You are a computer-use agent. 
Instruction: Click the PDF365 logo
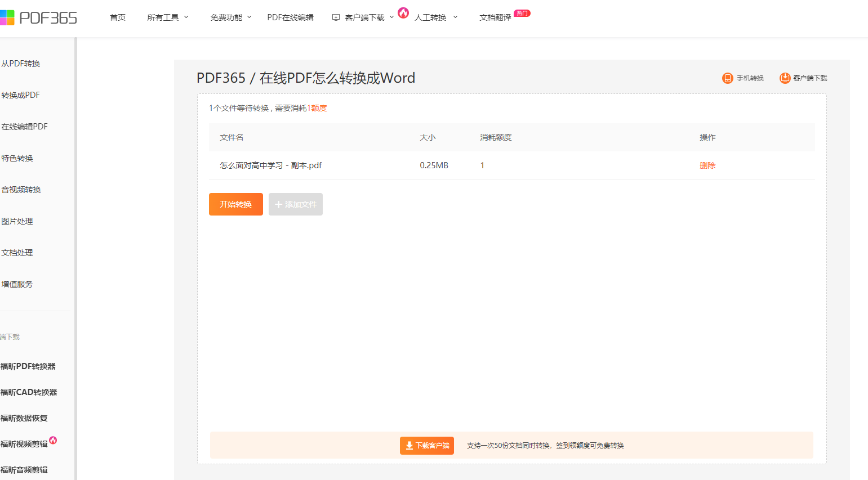click(38, 17)
